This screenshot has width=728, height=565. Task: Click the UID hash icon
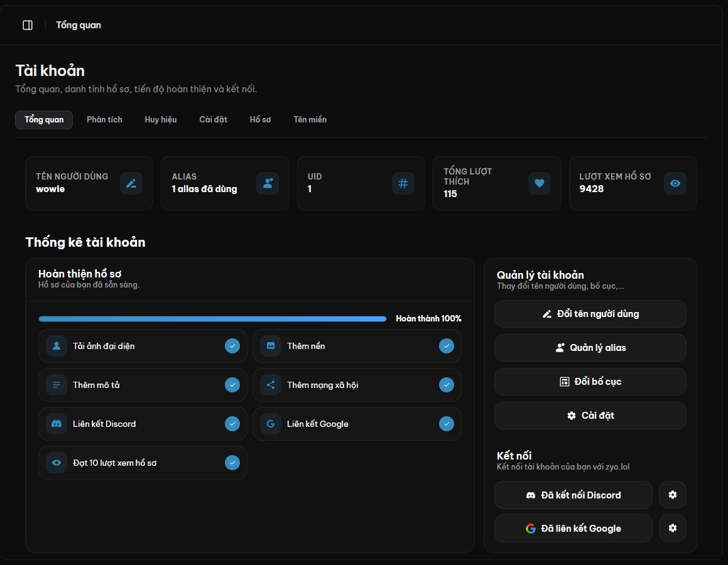(x=403, y=183)
